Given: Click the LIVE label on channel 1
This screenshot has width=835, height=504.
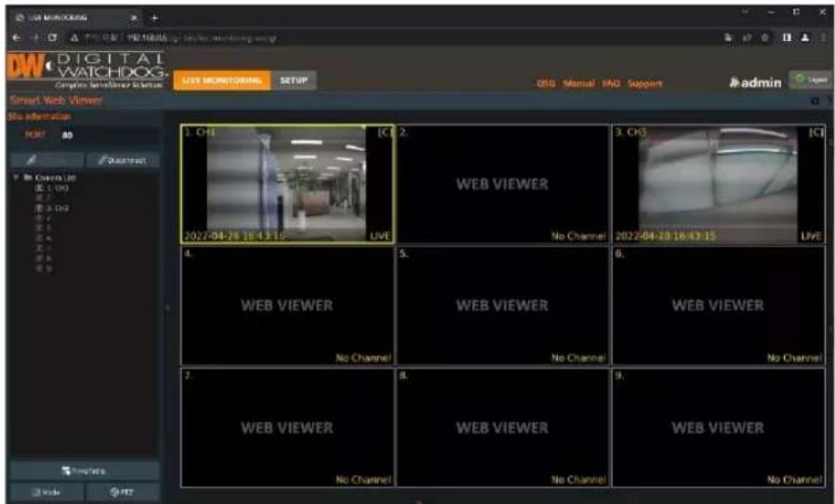Looking at the screenshot, I should point(380,236).
